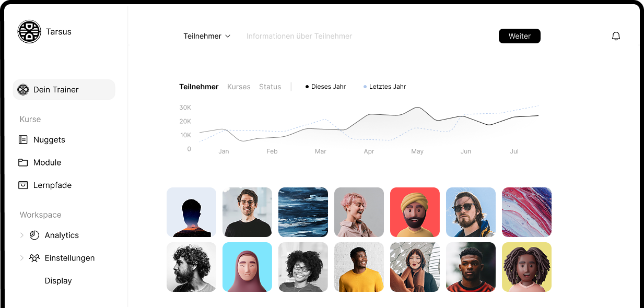Viewport: 644px width, 308px height.
Task: Select the blue ocean painting thumbnail
Action: tap(303, 212)
